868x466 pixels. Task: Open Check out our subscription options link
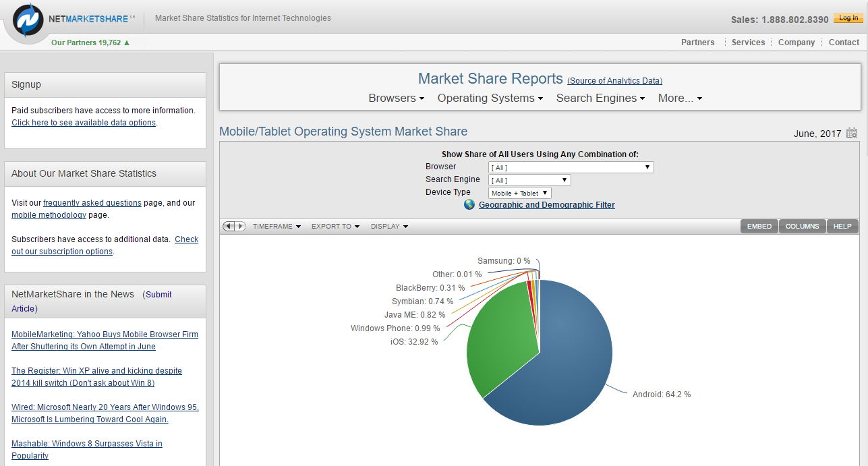[x=105, y=245]
